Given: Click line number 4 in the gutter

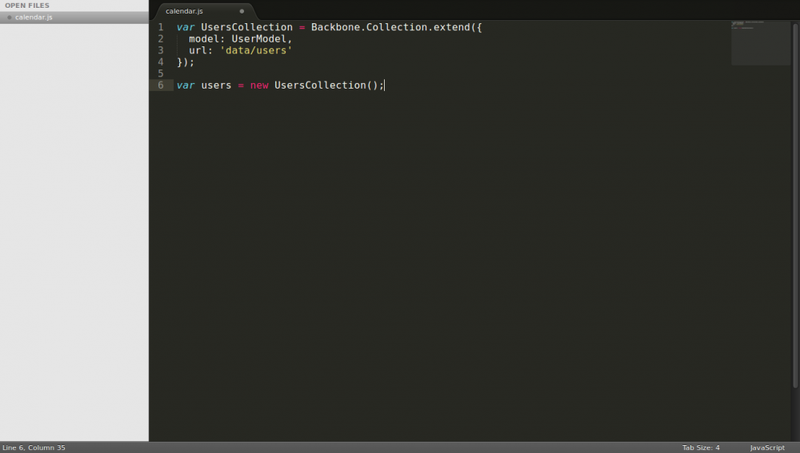Looking at the screenshot, I should pyautogui.click(x=160, y=62).
